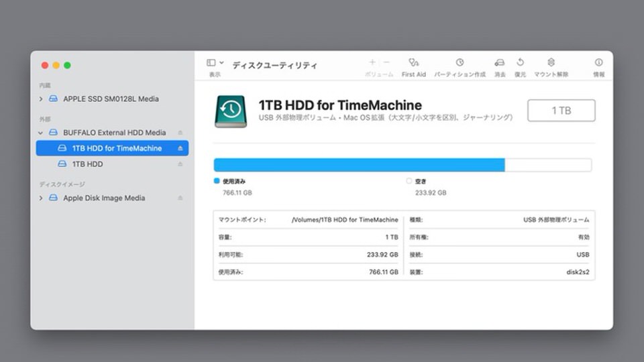Select 1TB HDD for TimeMachine volume
Viewport: 644px width, 362px height.
(112, 148)
